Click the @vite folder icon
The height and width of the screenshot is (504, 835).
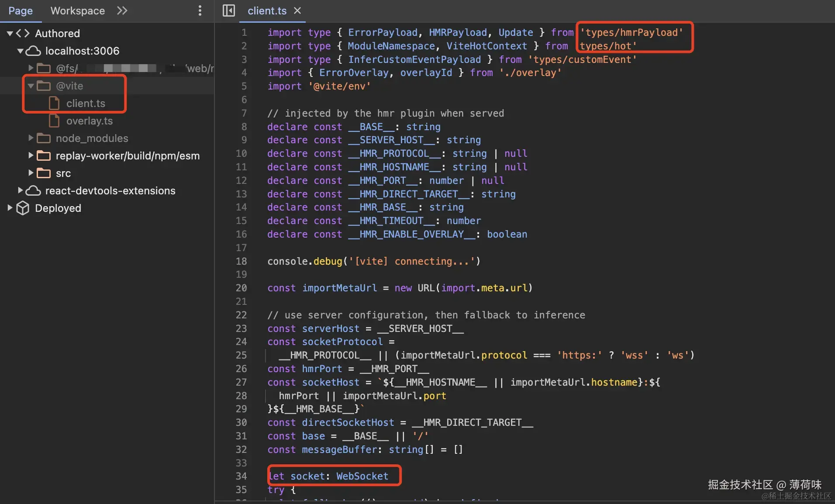(43, 86)
